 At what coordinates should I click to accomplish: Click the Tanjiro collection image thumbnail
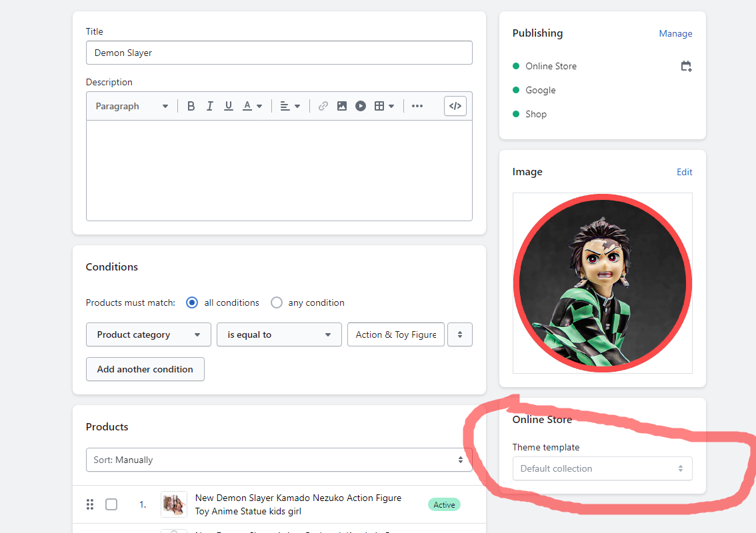[602, 283]
